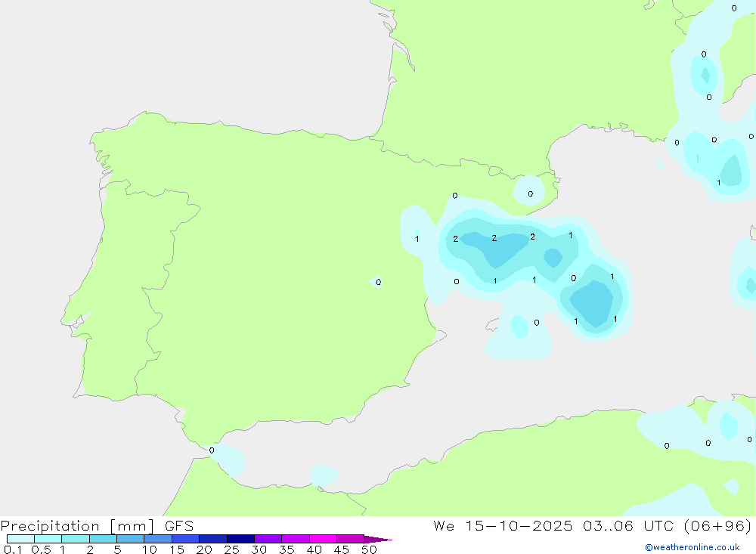Pick the 10–15 mm legend color swatch
Screen dimensions: 756x554
click(158, 539)
